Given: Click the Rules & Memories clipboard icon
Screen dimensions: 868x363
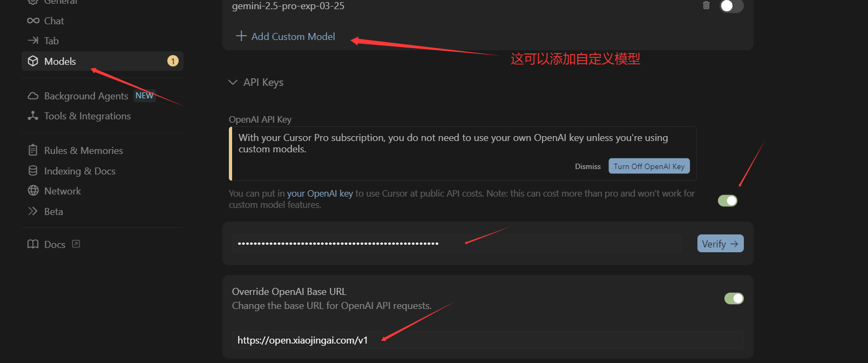Looking at the screenshot, I should (x=33, y=150).
